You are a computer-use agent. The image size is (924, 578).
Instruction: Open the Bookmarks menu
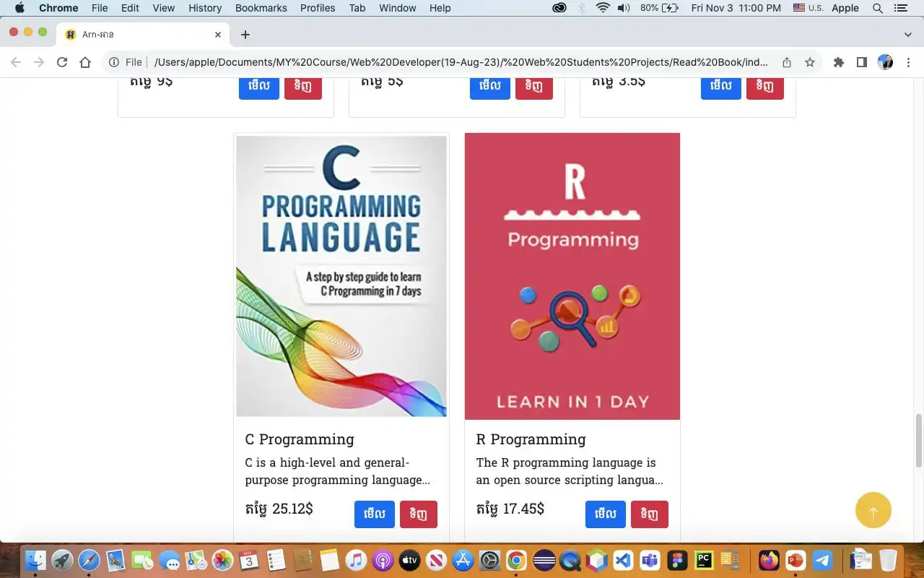[x=261, y=8]
